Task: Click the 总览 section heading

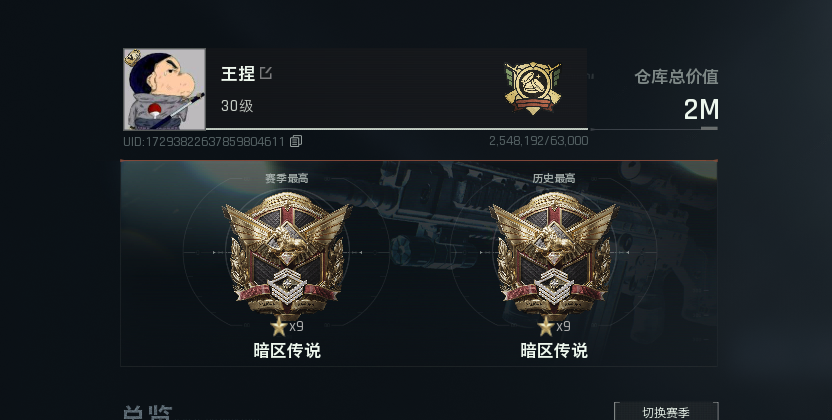Action: point(148,413)
